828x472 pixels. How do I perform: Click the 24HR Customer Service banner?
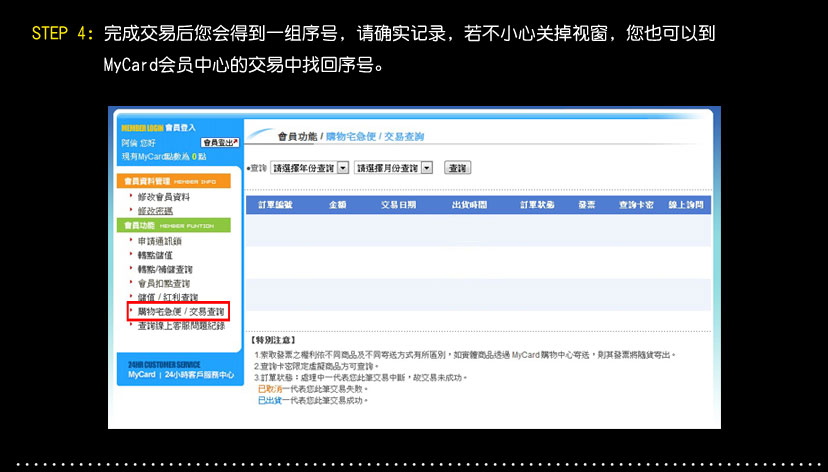point(178,370)
